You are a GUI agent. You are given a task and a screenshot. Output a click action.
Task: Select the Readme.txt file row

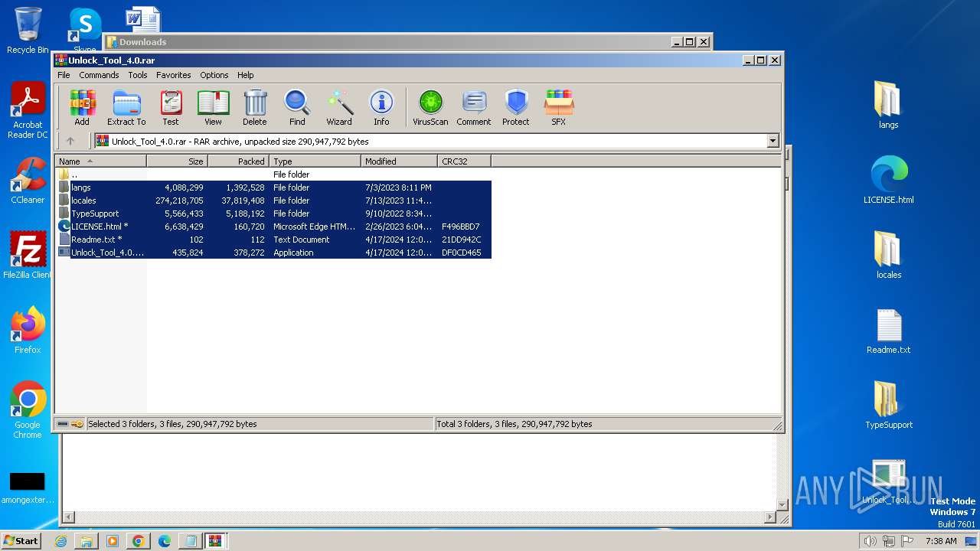click(x=274, y=240)
